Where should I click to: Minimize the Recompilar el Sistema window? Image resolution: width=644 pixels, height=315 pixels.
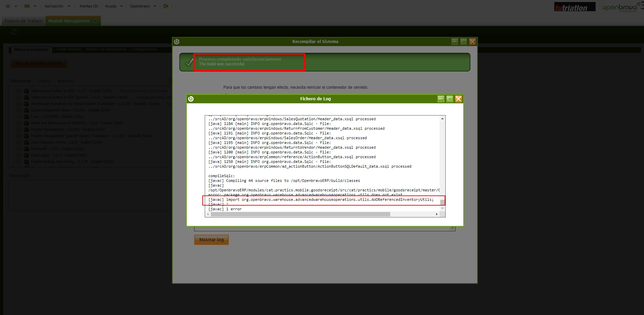(455, 42)
